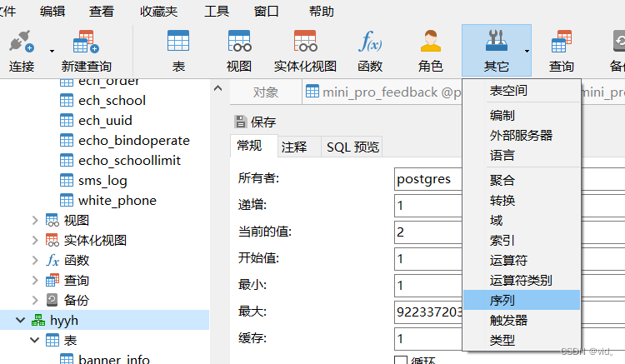Click the 备份 icon in tree

52,301
